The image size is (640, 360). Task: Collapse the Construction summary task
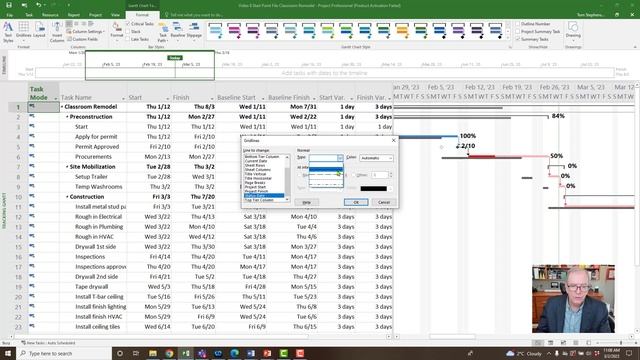point(67,197)
